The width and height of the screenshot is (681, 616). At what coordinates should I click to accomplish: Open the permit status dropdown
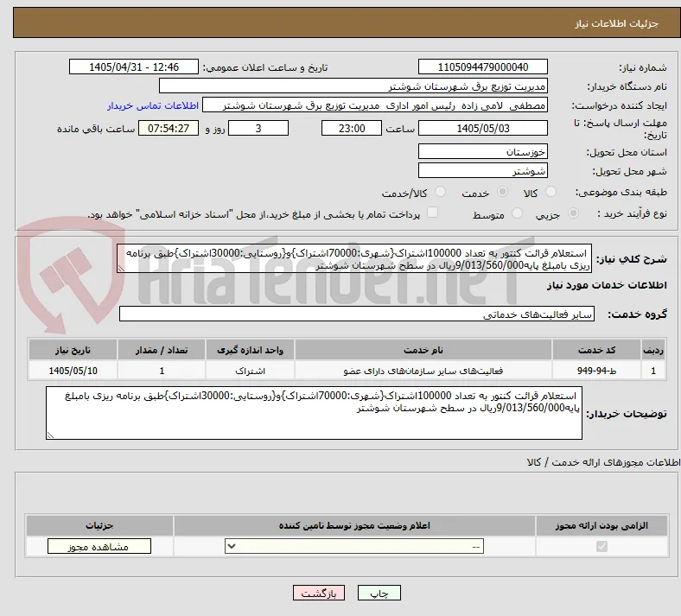tap(354, 546)
